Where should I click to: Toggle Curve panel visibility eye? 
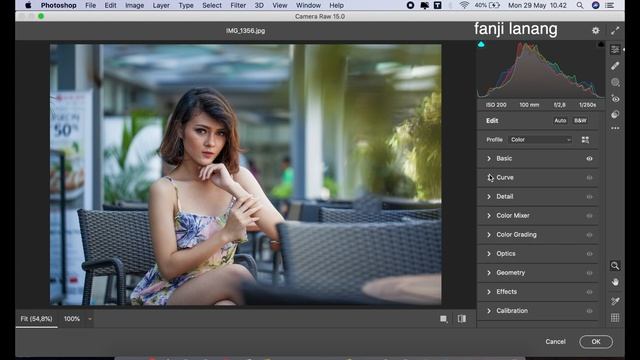(589, 178)
